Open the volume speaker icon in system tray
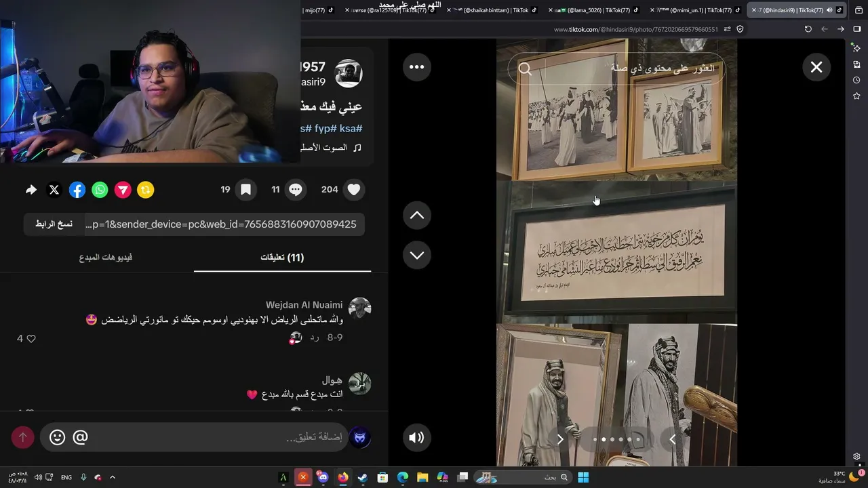 pyautogui.click(x=38, y=477)
